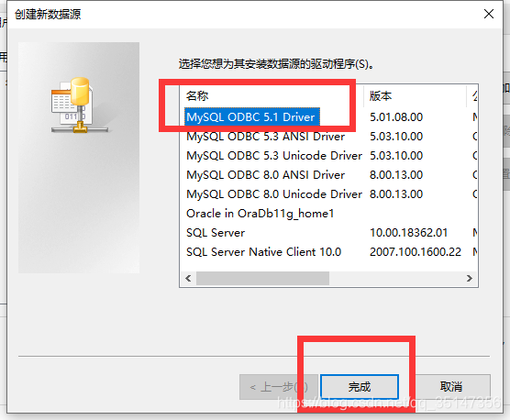Select MySQL ODBC 5.3 ANSI Driver
This screenshot has width=510, height=420.
[265, 137]
